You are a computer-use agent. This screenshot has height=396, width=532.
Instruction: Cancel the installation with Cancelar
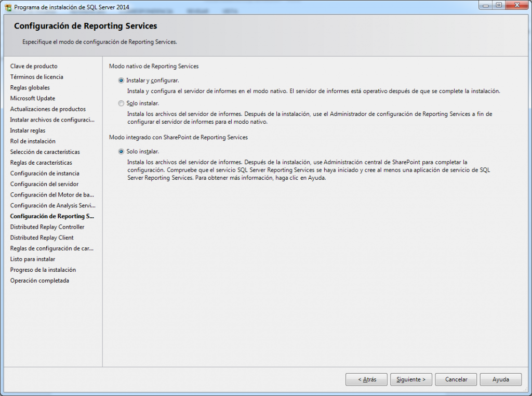pos(456,379)
